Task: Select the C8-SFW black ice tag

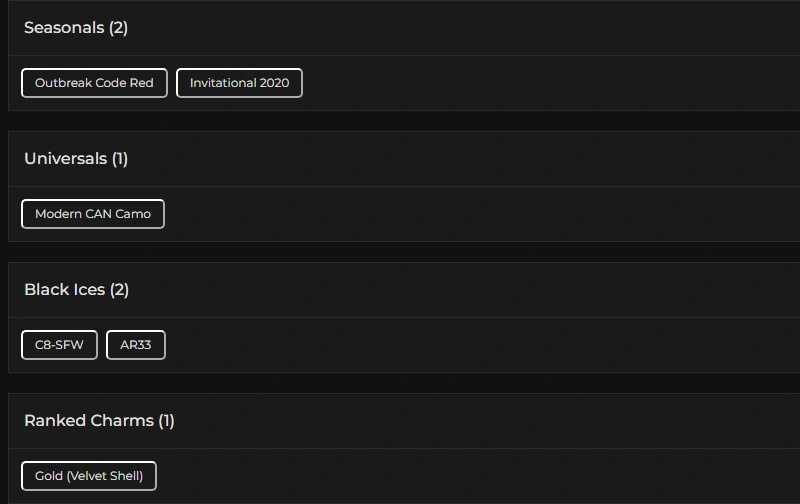Action: coord(59,345)
